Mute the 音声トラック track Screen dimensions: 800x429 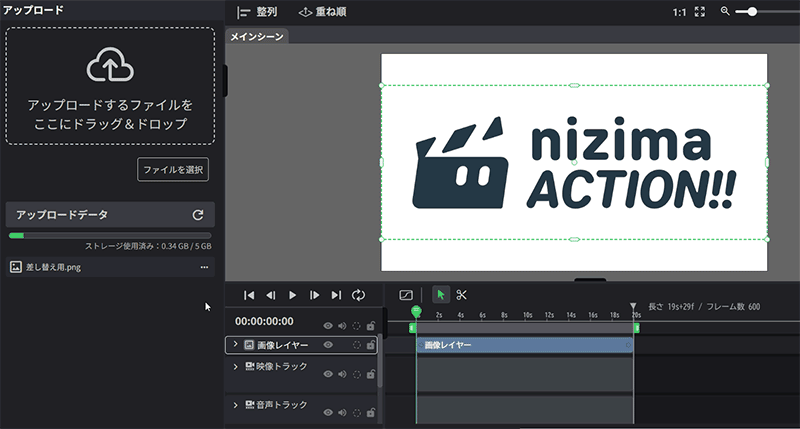coord(342,413)
